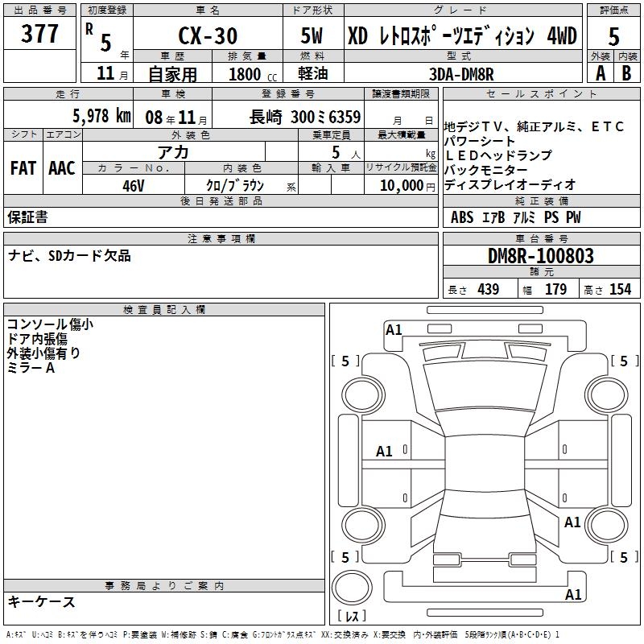Select the hood panel in car diagram
The width and height of the screenshot is (644, 644).
pyautogui.click(x=485, y=386)
